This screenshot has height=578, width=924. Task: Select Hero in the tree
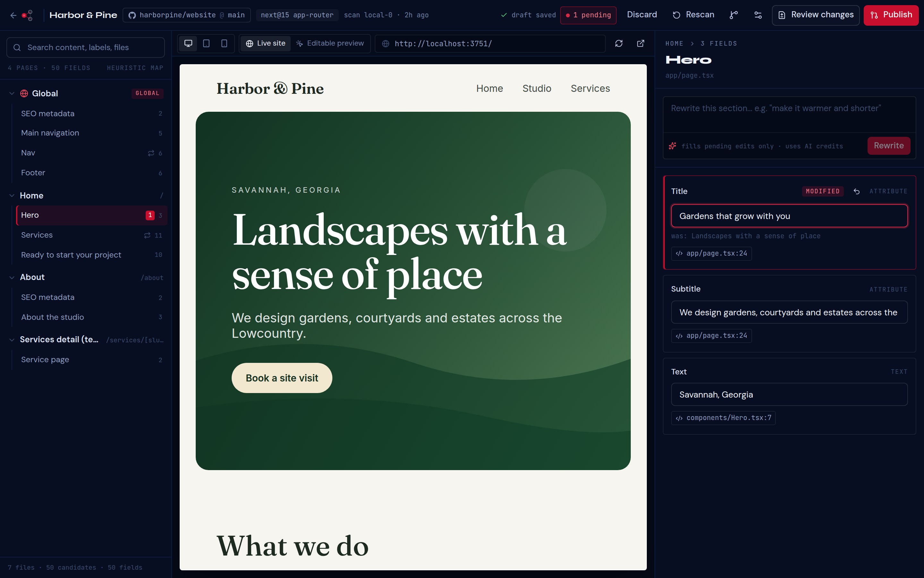click(92, 215)
